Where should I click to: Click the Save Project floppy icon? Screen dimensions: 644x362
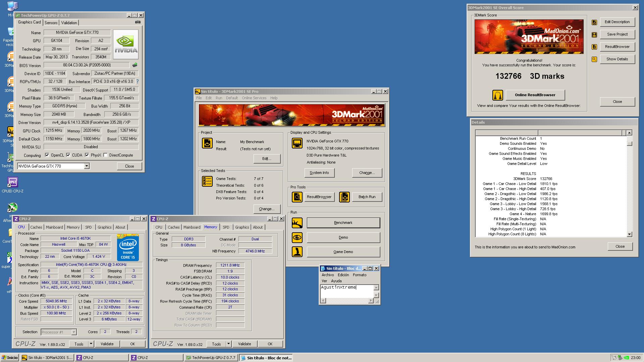(x=594, y=35)
